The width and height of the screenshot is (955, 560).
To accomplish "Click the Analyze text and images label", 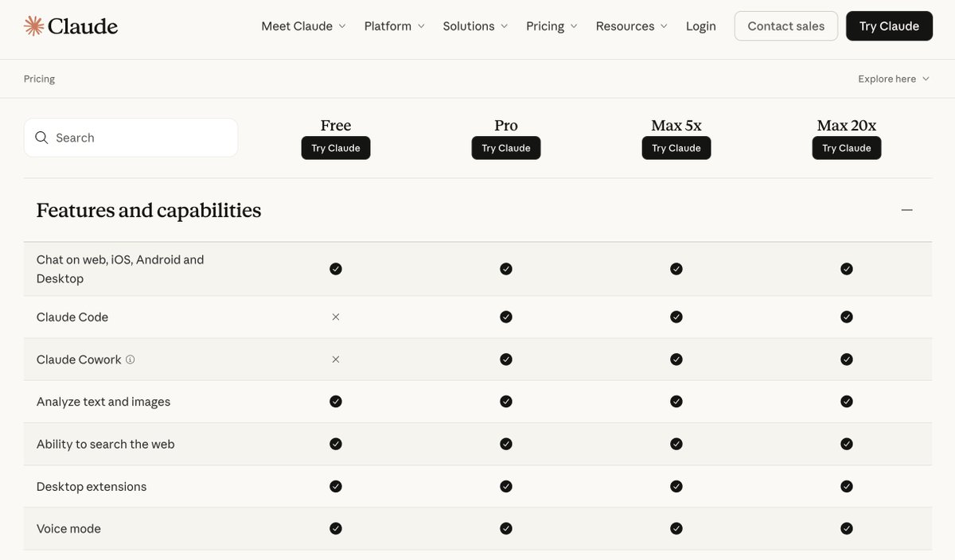I will (103, 402).
